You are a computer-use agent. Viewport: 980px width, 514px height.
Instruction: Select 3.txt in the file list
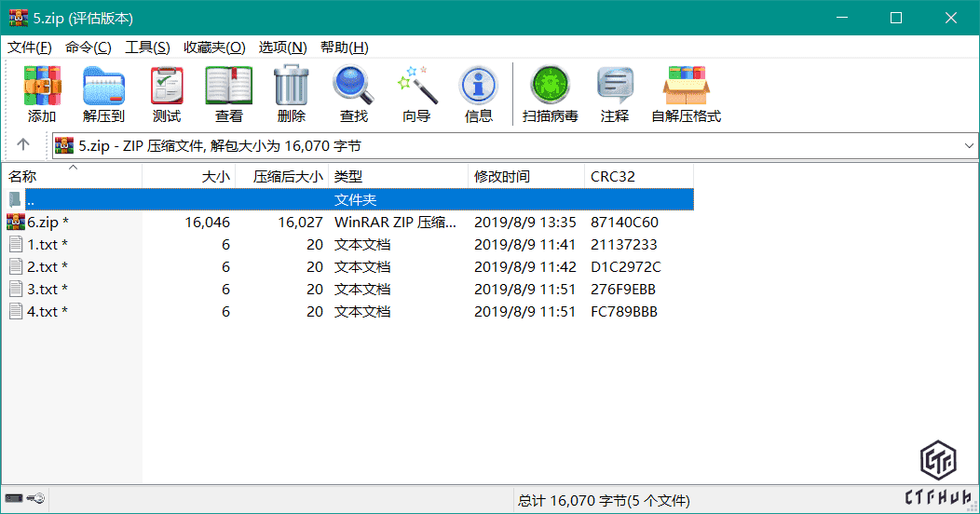pos(42,290)
